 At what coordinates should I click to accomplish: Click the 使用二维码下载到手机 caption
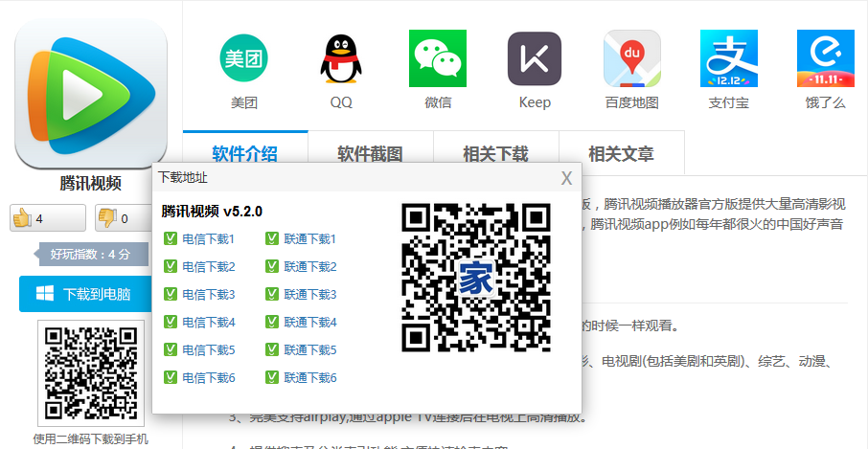pos(91,439)
